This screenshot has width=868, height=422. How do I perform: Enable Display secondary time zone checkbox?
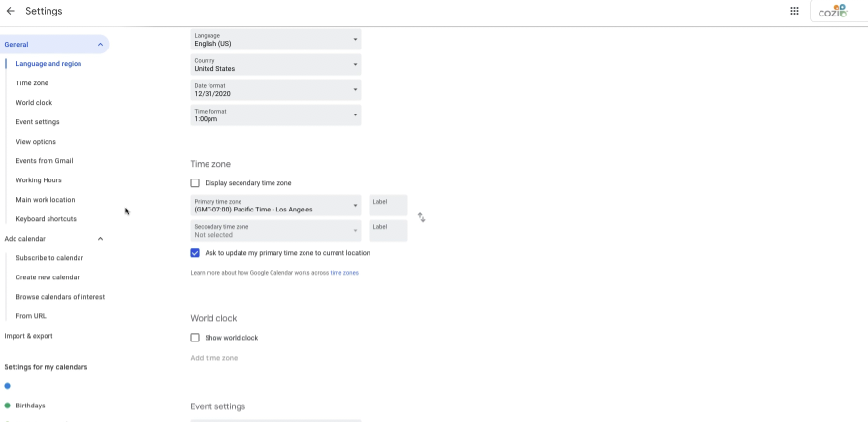click(x=195, y=182)
